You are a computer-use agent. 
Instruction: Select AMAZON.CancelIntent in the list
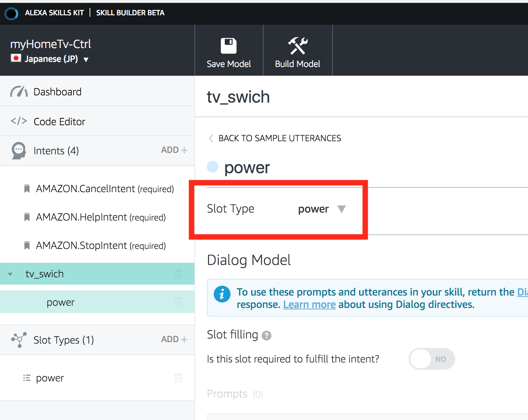tap(105, 189)
